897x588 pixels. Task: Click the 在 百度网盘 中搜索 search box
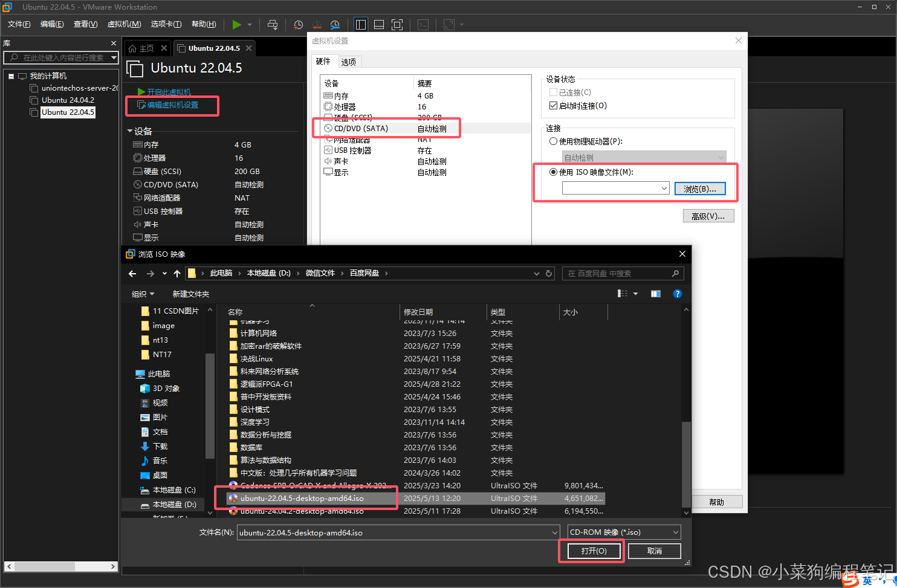click(x=623, y=274)
